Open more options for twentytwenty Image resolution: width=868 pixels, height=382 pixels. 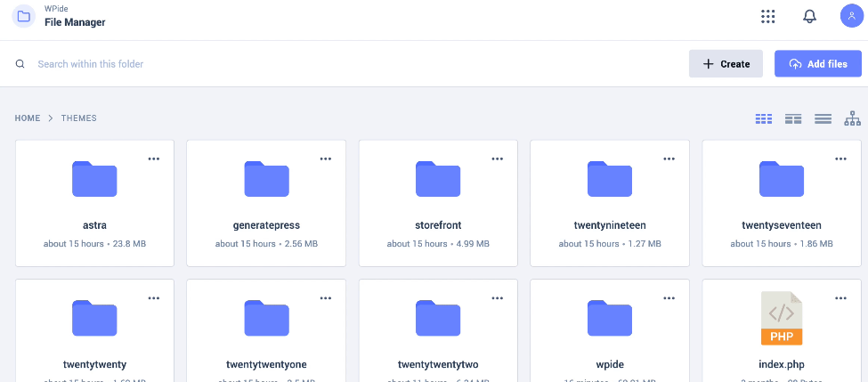(x=154, y=298)
